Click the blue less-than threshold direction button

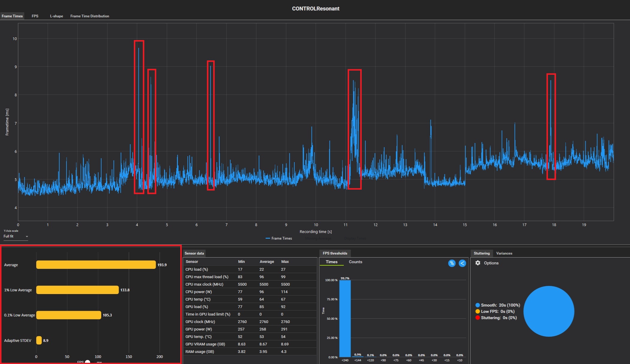pos(462,263)
